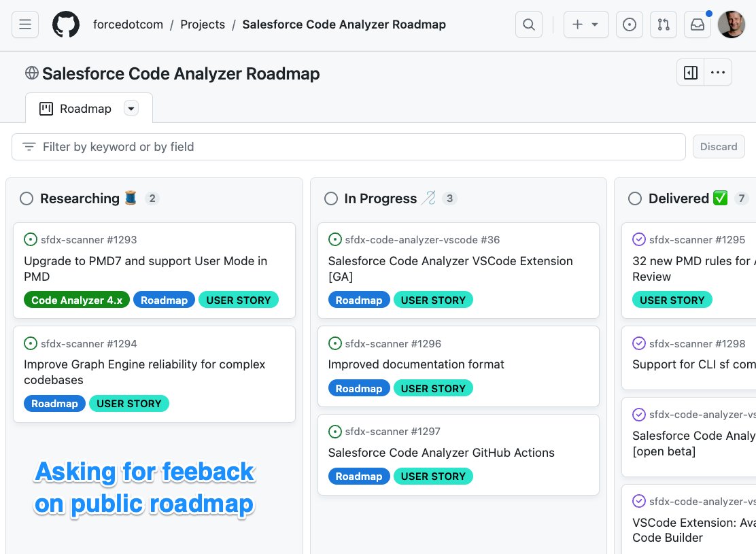Focus the Filter by keyword or by field box
The height and width of the screenshot is (554, 756).
[349, 147]
